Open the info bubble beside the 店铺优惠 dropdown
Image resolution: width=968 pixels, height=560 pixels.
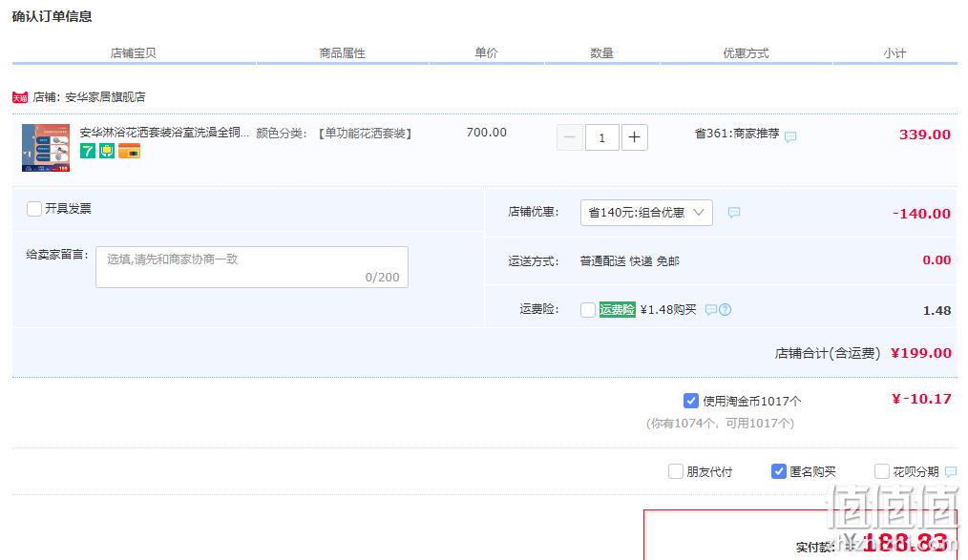coord(733,212)
